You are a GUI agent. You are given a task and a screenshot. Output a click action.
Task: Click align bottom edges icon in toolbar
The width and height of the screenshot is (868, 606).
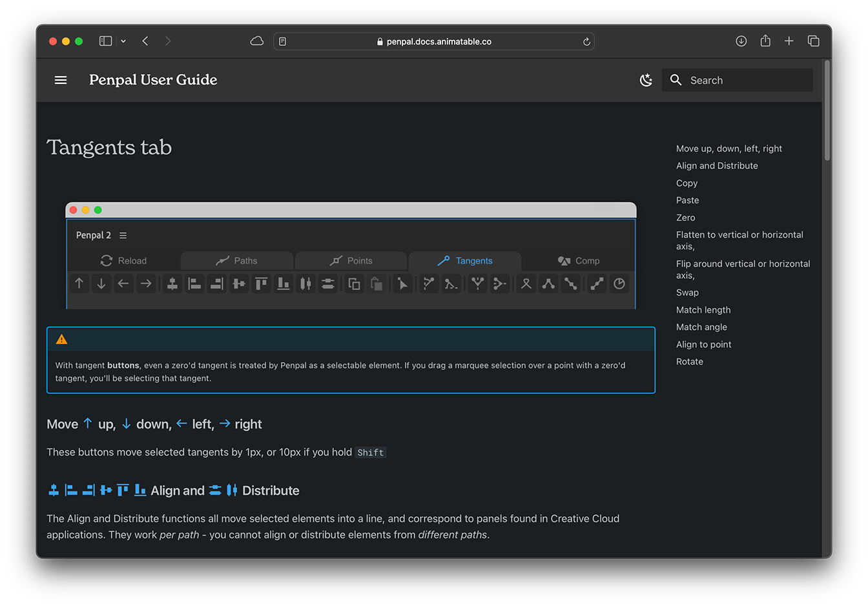(x=284, y=283)
